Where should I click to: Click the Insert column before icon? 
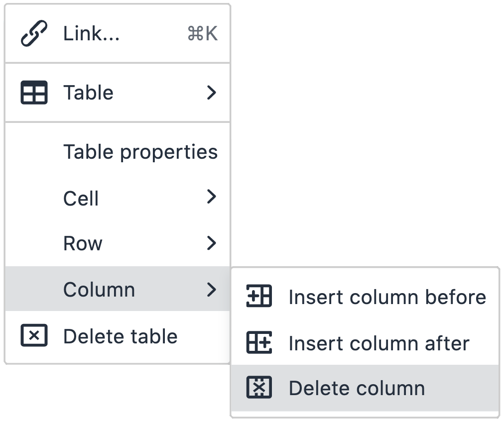pyautogui.click(x=259, y=296)
